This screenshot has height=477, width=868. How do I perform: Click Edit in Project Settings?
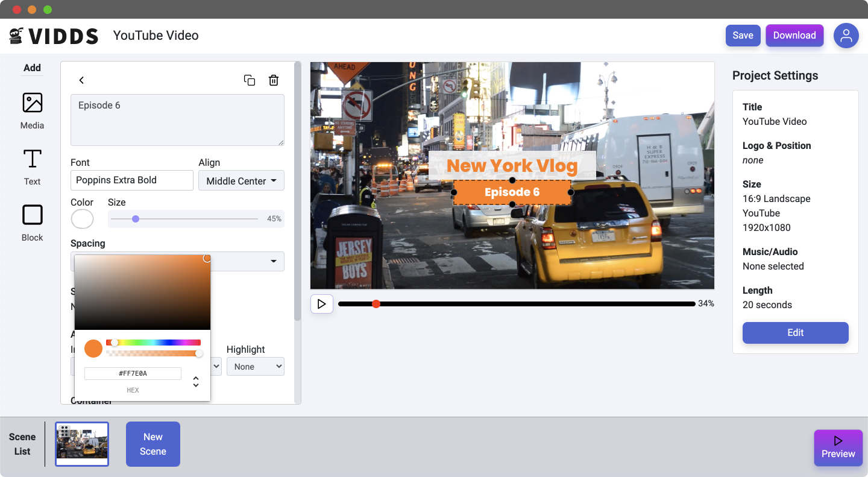coord(795,333)
